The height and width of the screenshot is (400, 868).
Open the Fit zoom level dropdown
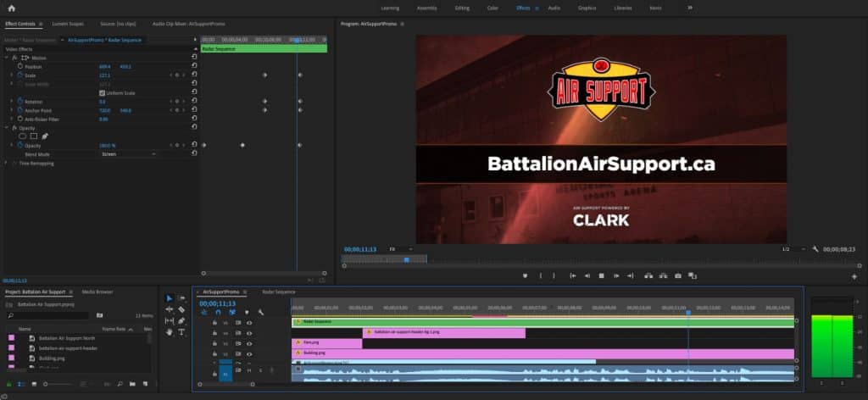401,249
